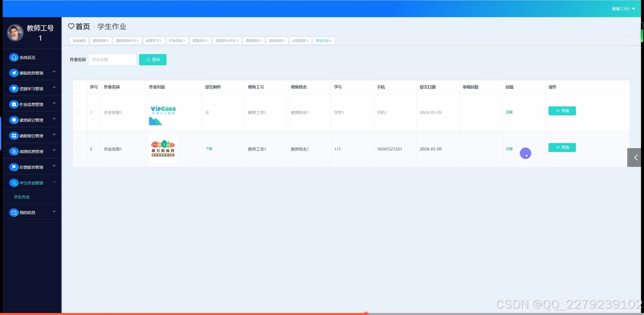
Task: Close the 资源学习 tab with its X
Action: coord(161,41)
